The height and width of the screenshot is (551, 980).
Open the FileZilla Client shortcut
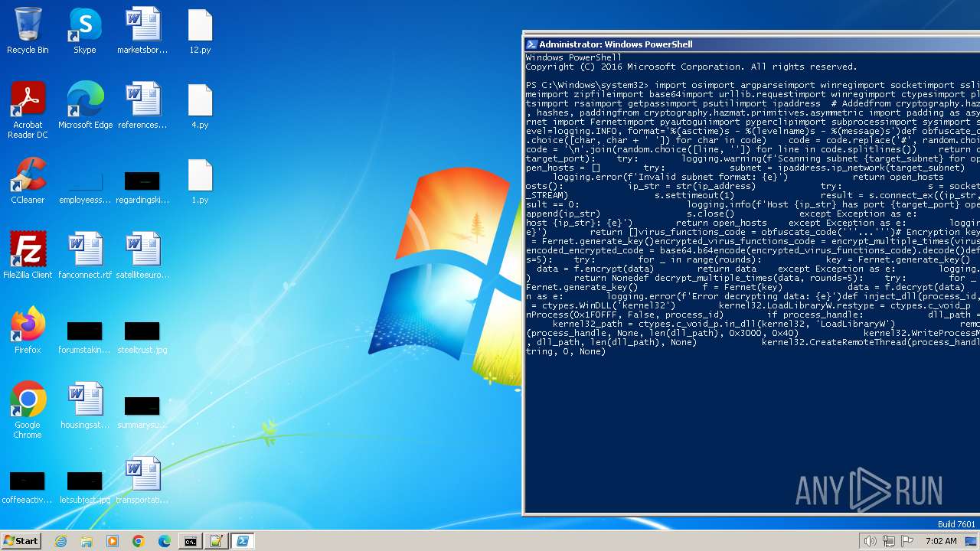pyautogui.click(x=28, y=256)
